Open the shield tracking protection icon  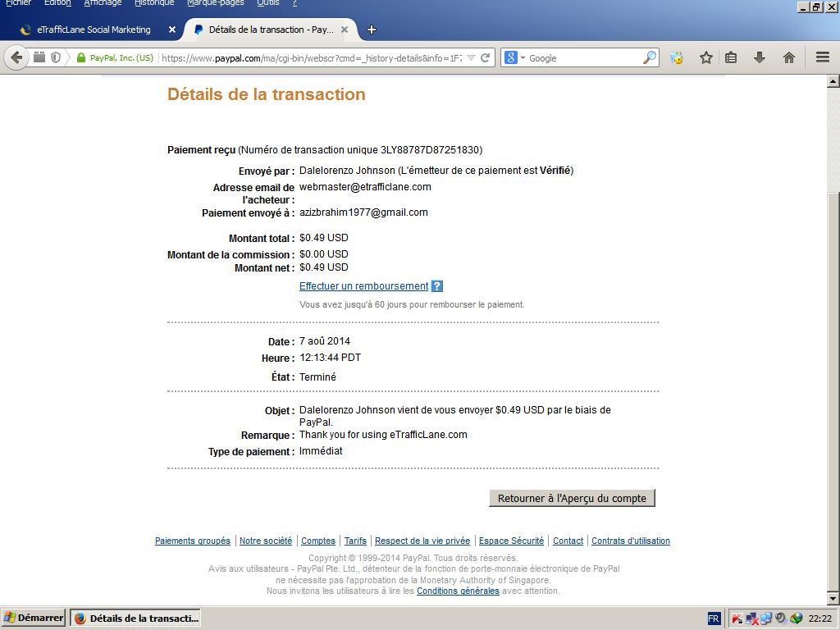(x=56, y=57)
